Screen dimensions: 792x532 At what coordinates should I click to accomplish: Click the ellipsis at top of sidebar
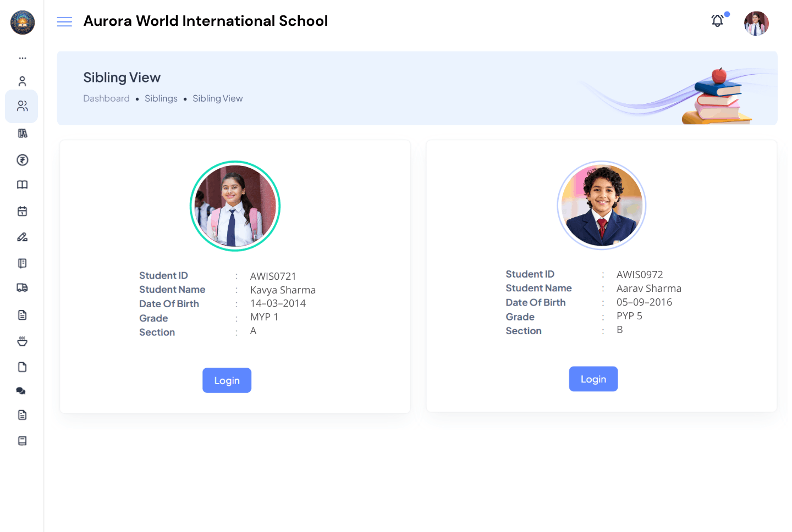pyautogui.click(x=22, y=57)
